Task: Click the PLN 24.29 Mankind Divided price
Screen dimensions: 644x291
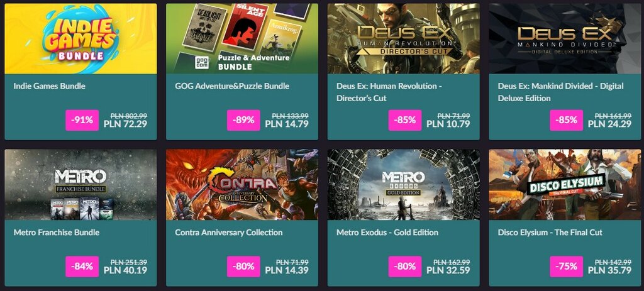Action: pos(609,124)
